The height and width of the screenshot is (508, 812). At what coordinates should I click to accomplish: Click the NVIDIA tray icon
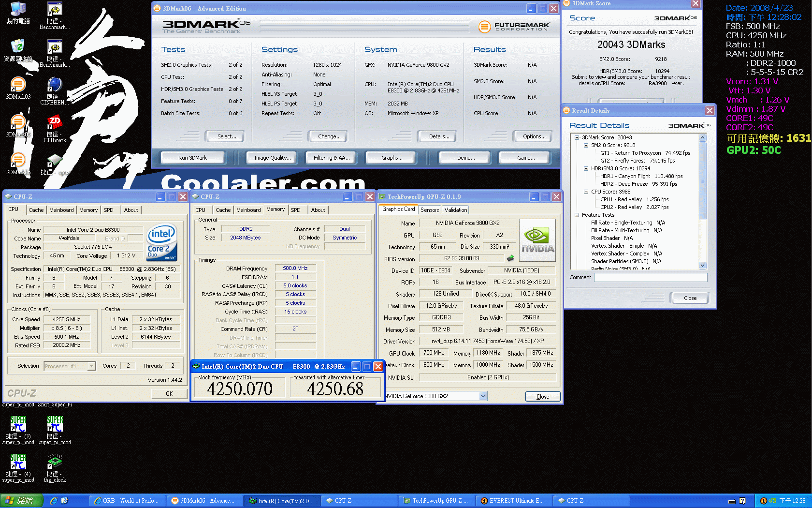coord(772,501)
